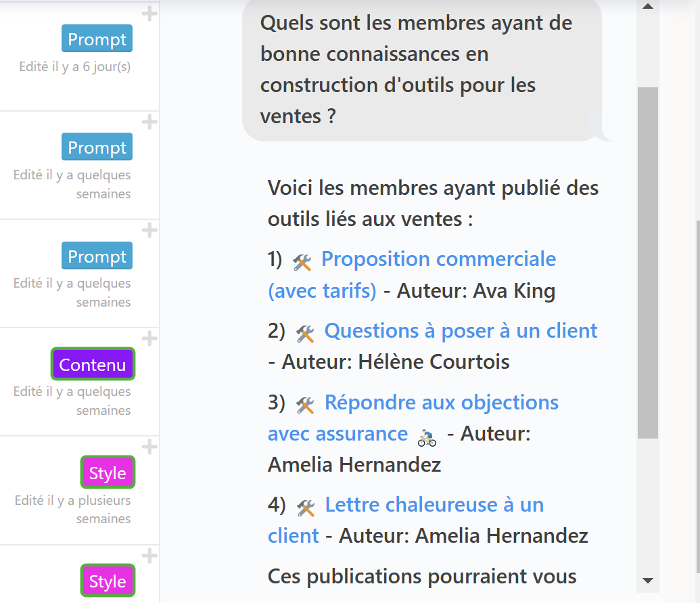Image resolution: width=700 pixels, height=603 pixels.
Task: Click the cyclist emoji after 'avec assurance'
Action: point(427,437)
